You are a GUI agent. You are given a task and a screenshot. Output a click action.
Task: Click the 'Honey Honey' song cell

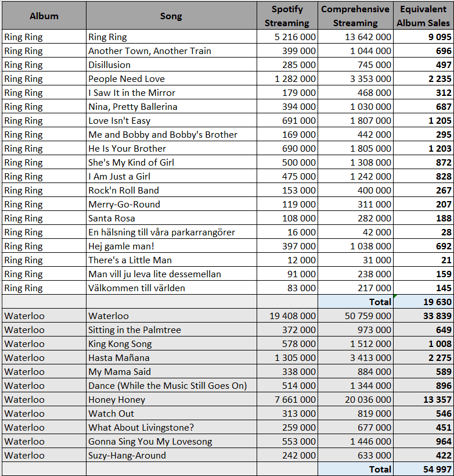[171, 400]
